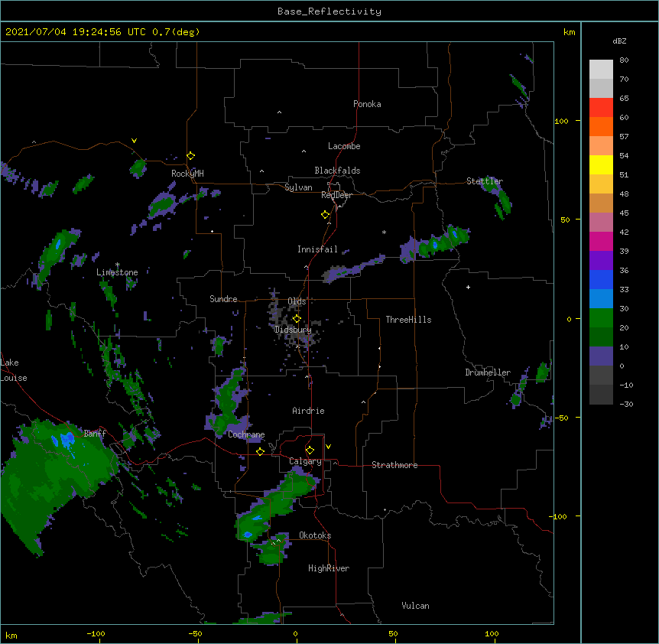The height and width of the screenshot is (644, 659).
Task: Click the yellow diamond marker south of RedDeer
Action: click(326, 215)
